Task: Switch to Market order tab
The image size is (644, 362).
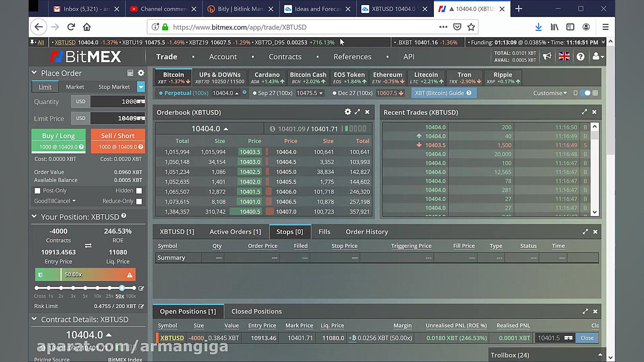Action: (x=75, y=87)
